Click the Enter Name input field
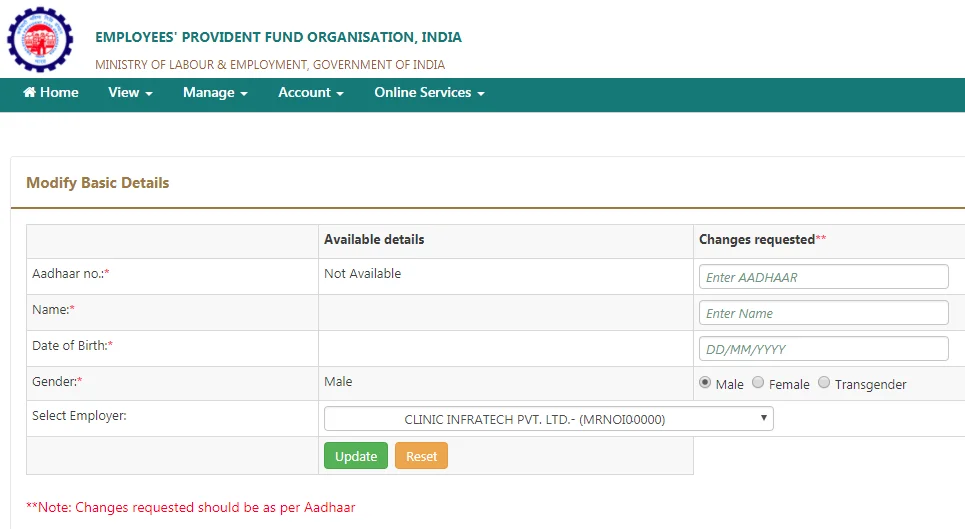The width and height of the screenshot is (965, 529). pos(823,312)
